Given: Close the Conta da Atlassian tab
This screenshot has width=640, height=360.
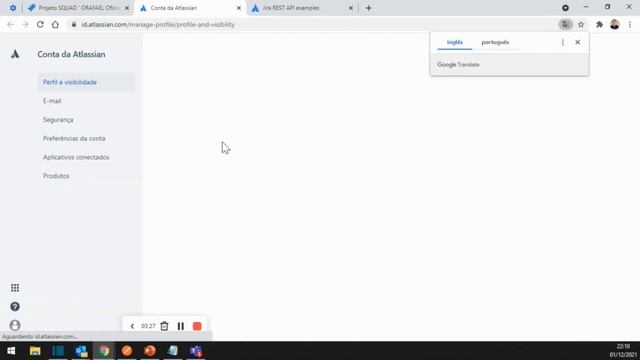Looking at the screenshot, I should click(x=239, y=8).
